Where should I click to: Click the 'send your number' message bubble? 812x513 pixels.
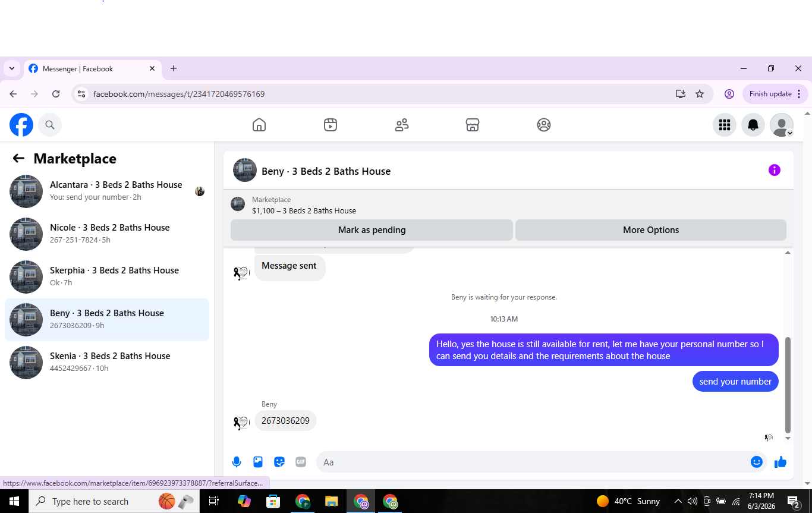tap(735, 382)
